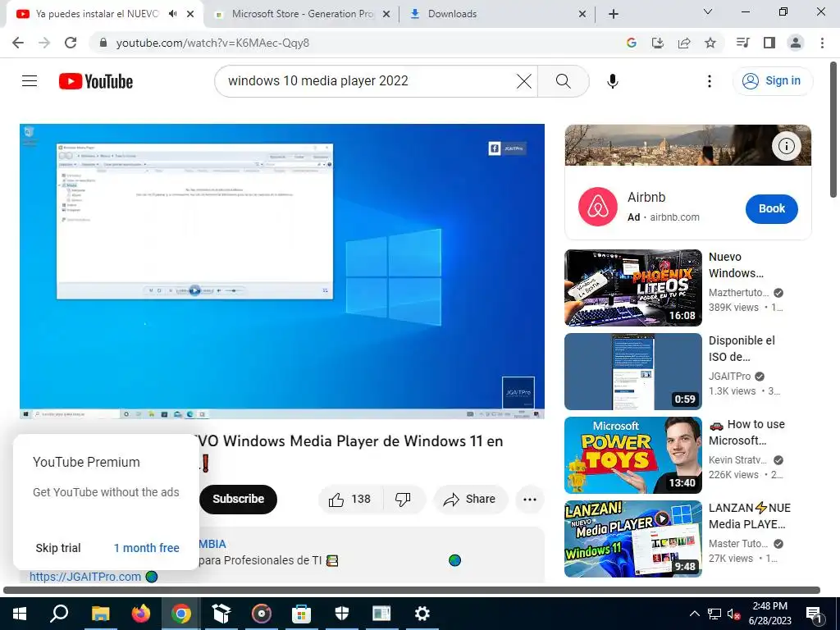This screenshot has height=630, width=840.
Task: Bookmark this page with star icon
Action: pos(710,43)
